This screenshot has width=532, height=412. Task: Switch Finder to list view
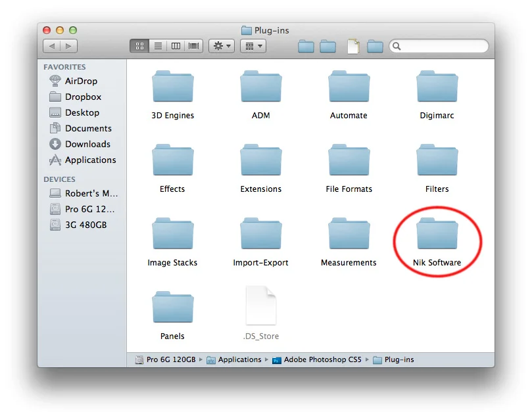(158, 46)
